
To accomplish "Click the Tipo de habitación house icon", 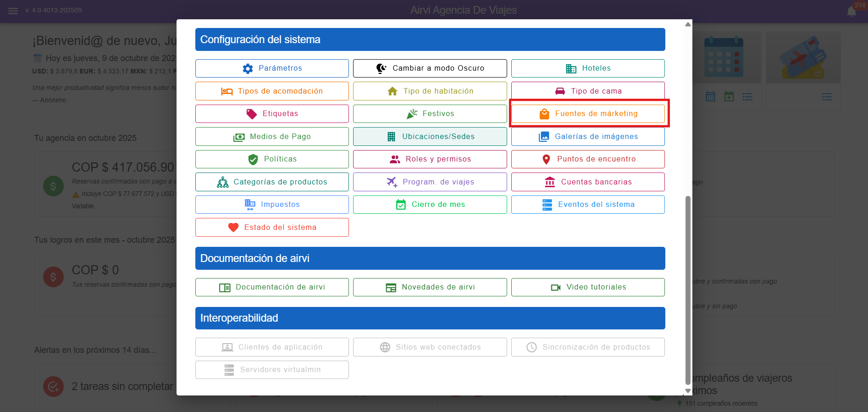I will pyautogui.click(x=393, y=91).
